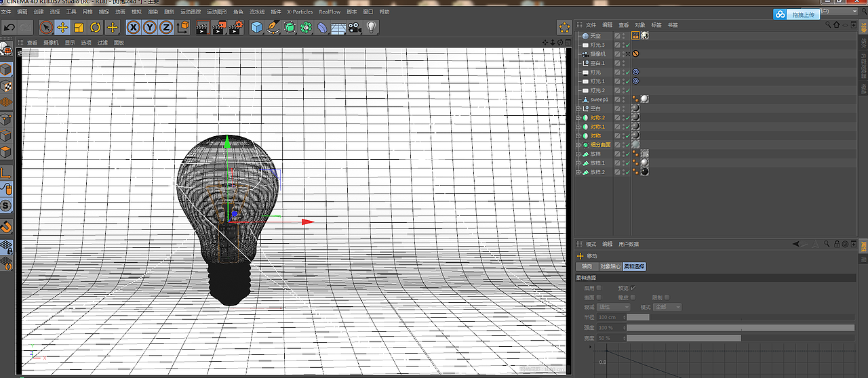Click the Floor environment grid icon
This screenshot has height=378, width=868.
pyautogui.click(x=339, y=27)
